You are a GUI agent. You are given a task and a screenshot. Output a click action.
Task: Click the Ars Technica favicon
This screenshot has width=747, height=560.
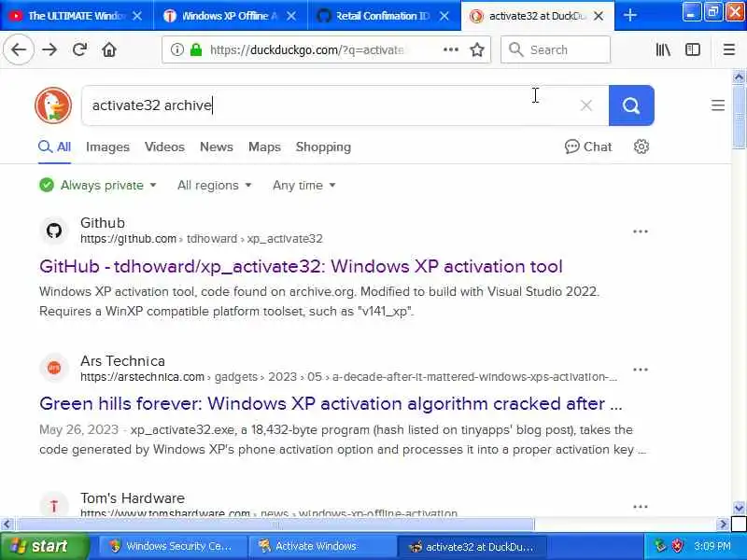point(54,368)
